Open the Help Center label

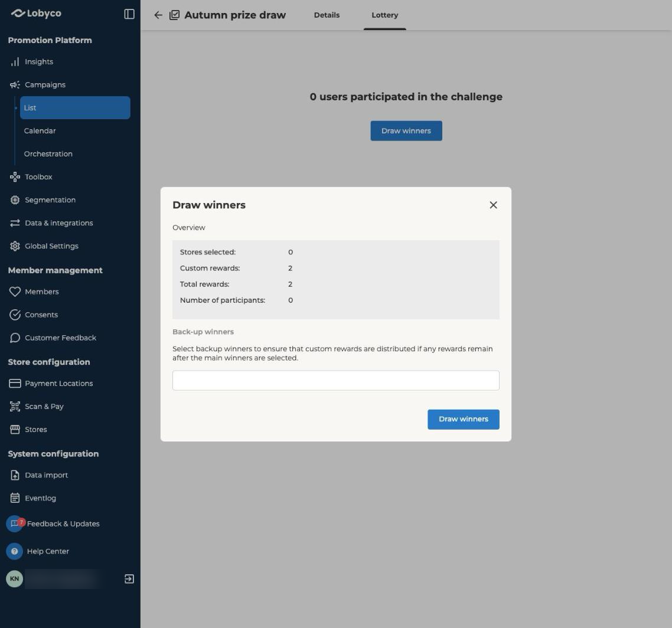tap(48, 551)
